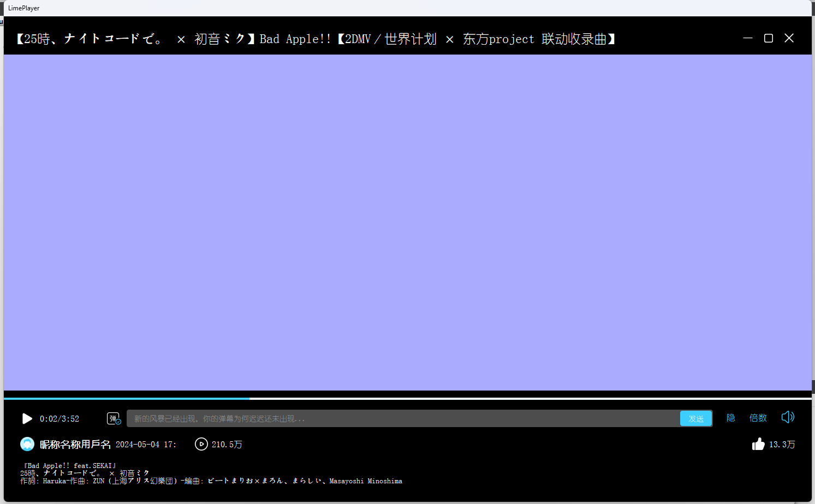The width and height of the screenshot is (815, 504).
Task: Click the 『Bad Apple!! feat.SEKAI』 description line
Action: tap(69, 466)
